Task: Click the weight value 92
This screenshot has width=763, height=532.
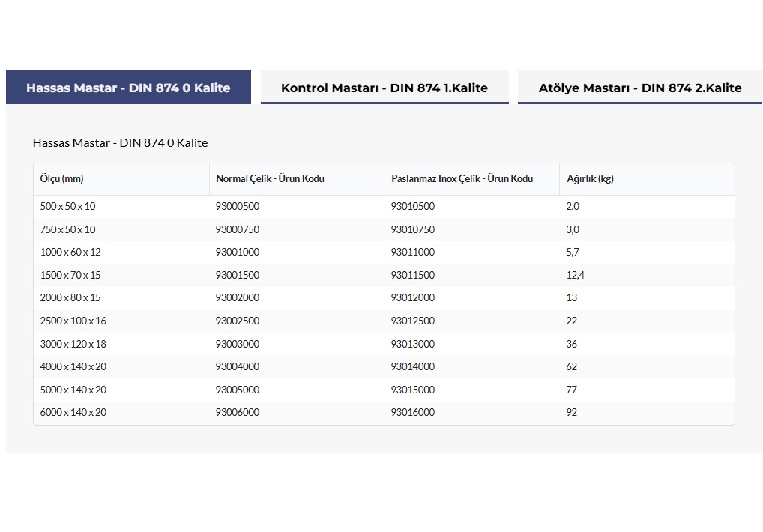Action: (571, 413)
